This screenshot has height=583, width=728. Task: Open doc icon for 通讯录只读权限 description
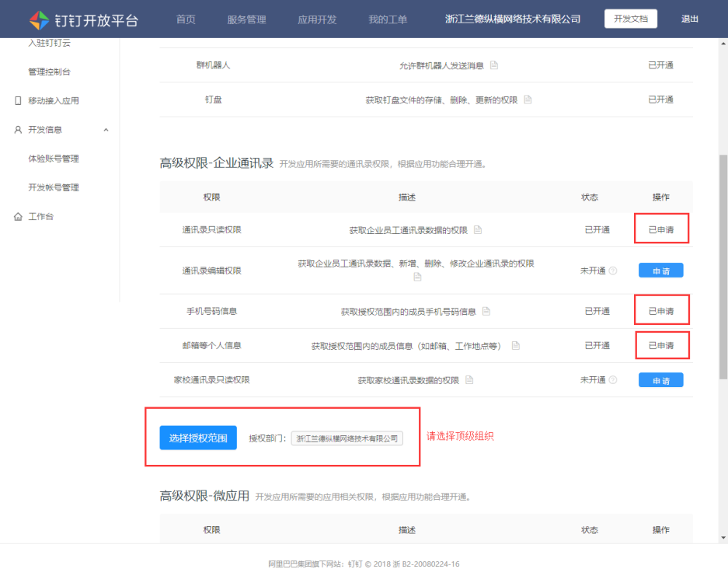[478, 230]
